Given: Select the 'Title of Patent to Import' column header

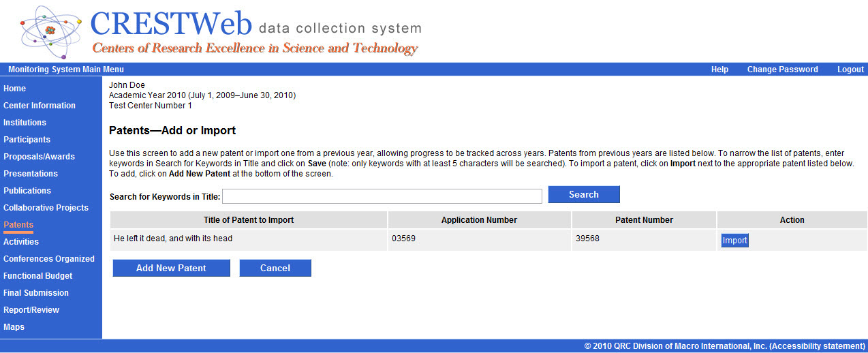Looking at the screenshot, I should (249, 220).
